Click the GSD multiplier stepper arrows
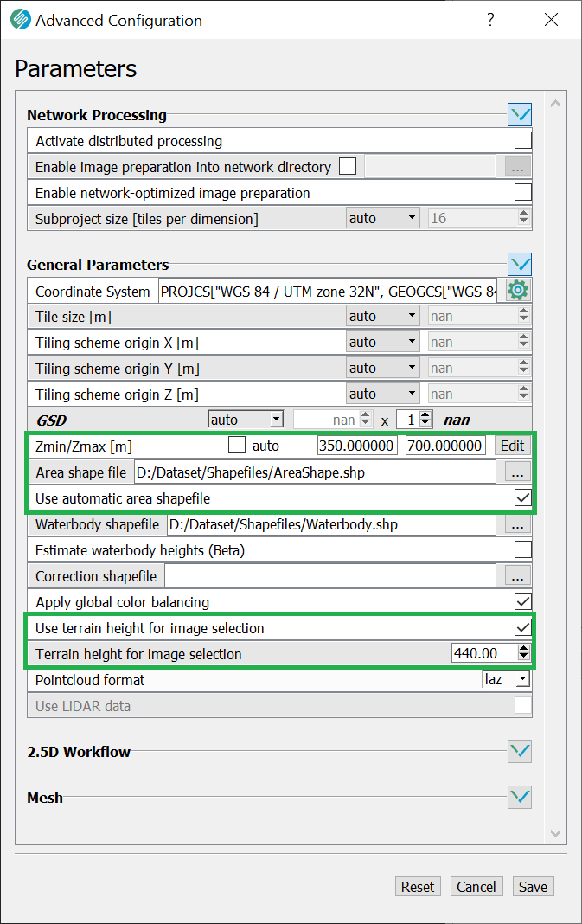The height and width of the screenshot is (924, 582). 425,419
